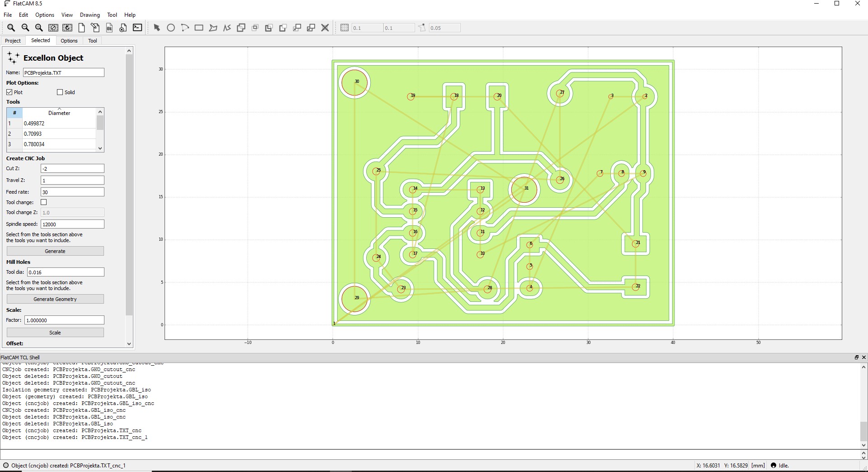Select the Arc drawing tool

tap(185, 28)
